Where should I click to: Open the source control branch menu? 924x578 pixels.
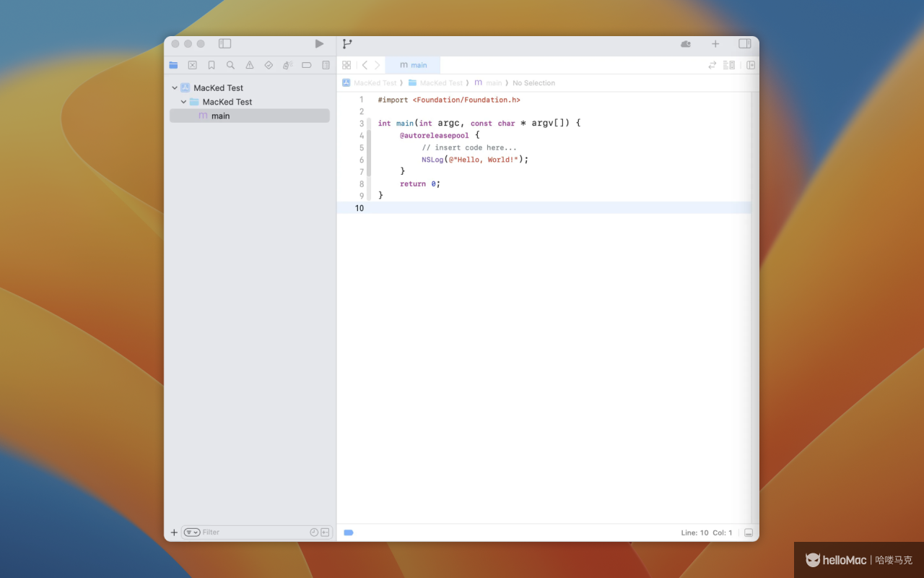(347, 44)
